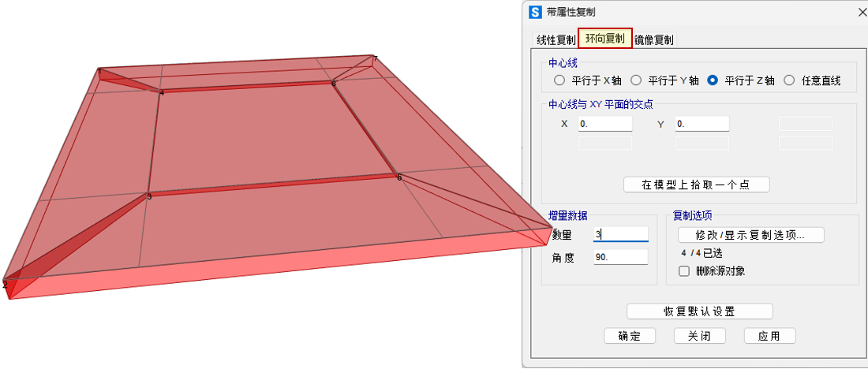Select the 环向复制 tab
The height and width of the screenshot is (369, 868).
pyautogui.click(x=605, y=39)
